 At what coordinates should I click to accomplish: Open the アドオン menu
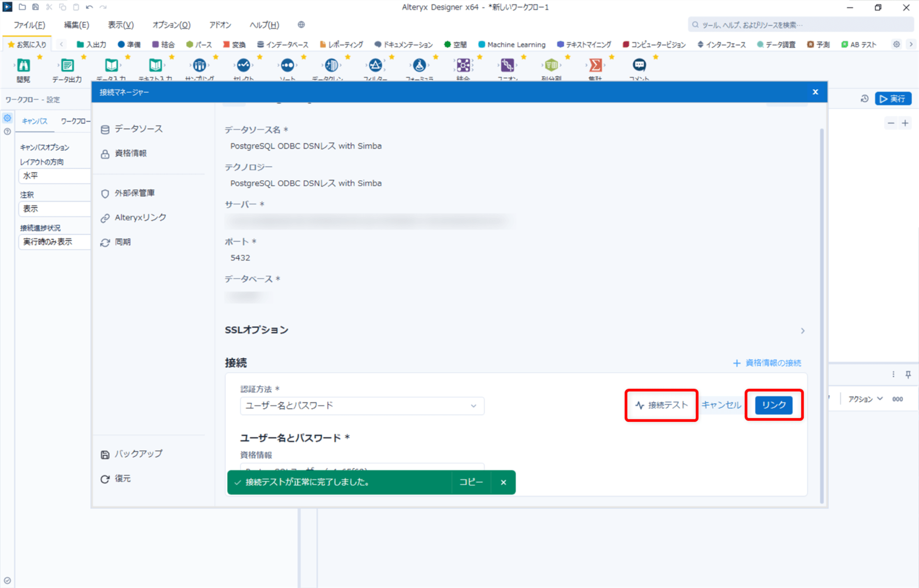coord(220,25)
